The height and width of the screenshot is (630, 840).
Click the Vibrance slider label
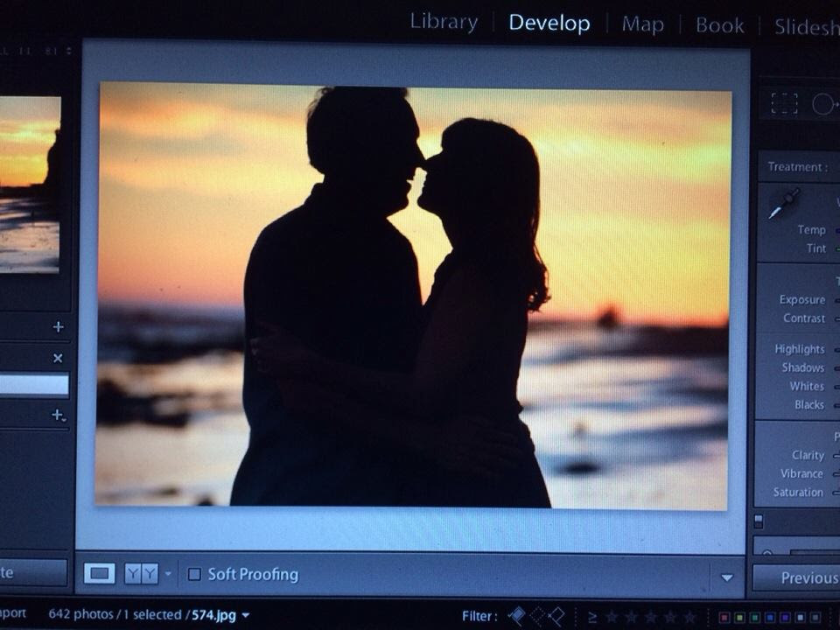click(x=801, y=473)
